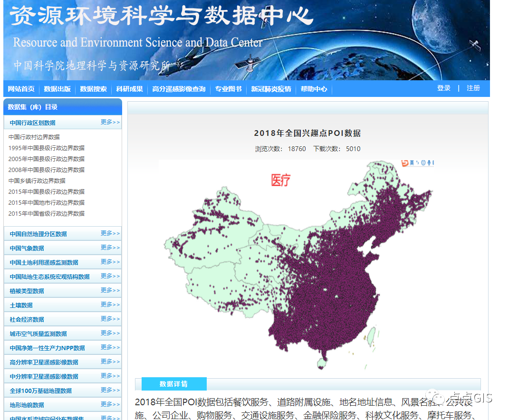The width and height of the screenshot is (509, 420).
Task: Click the 登录 login link
Action: click(444, 88)
